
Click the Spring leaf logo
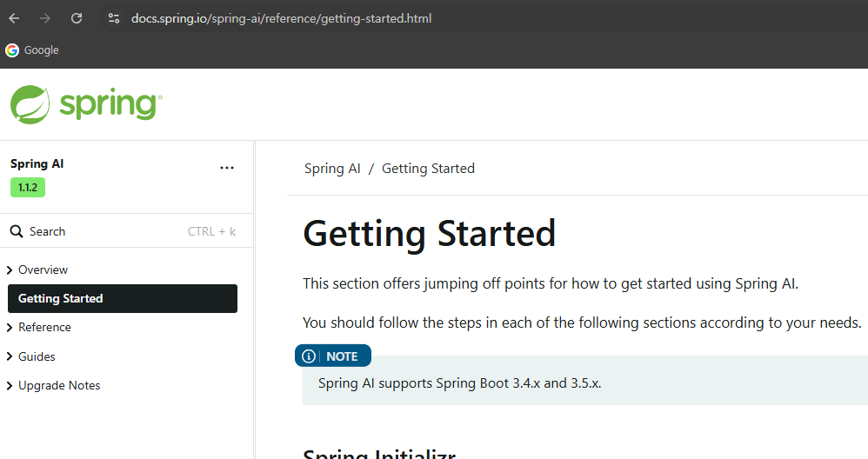[30, 104]
